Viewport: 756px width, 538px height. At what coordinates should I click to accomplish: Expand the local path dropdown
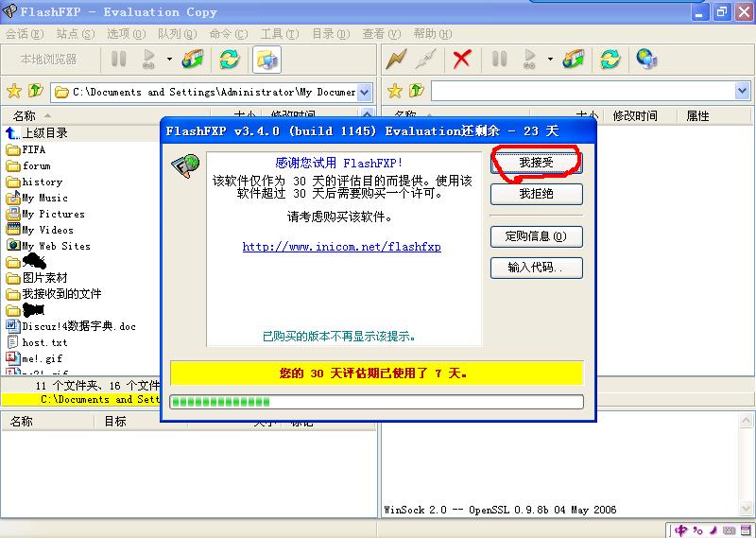365,92
